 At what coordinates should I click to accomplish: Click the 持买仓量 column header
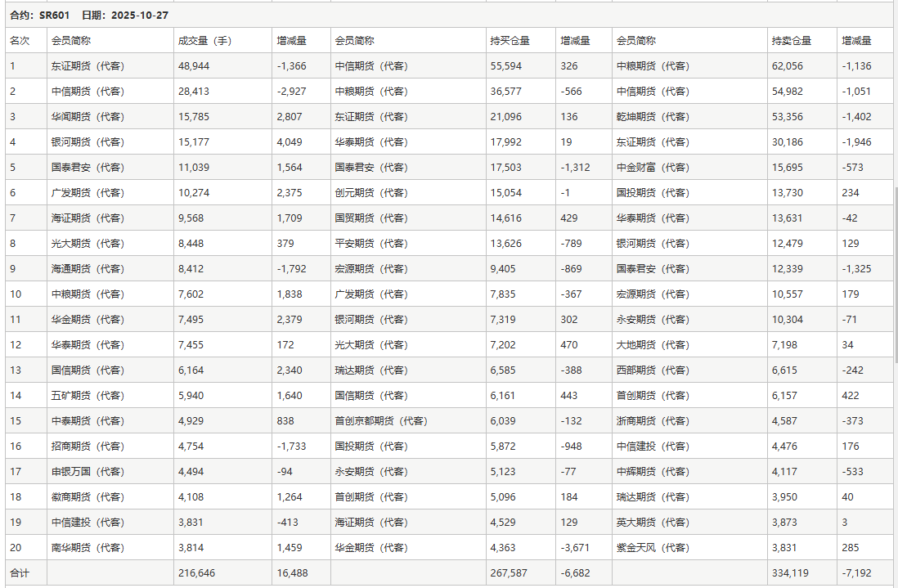(510, 41)
